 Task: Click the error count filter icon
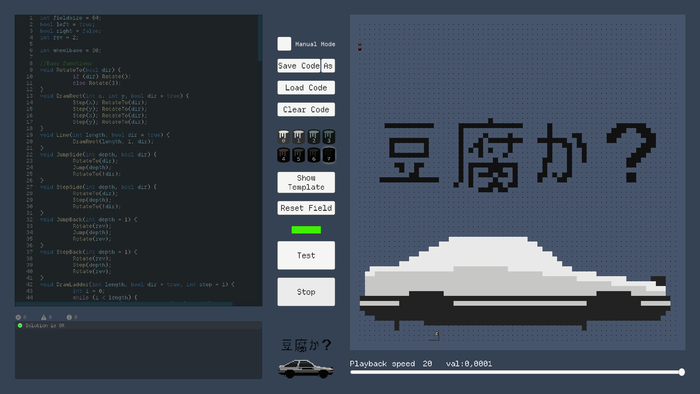(18, 317)
